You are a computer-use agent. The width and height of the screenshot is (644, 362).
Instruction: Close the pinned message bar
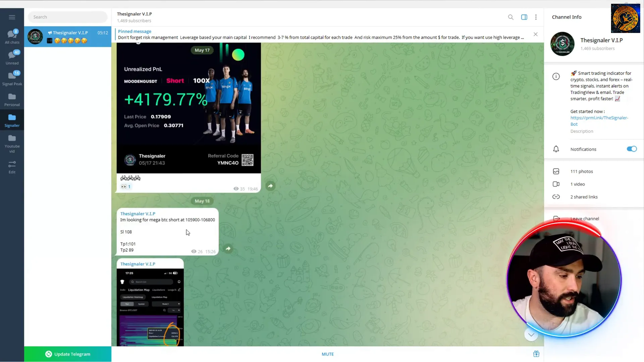(536, 34)
